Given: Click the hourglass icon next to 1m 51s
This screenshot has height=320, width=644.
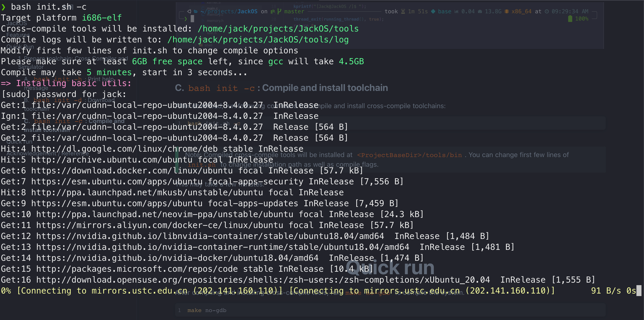Looking at the screenshot, I should (x=403, y=12).
